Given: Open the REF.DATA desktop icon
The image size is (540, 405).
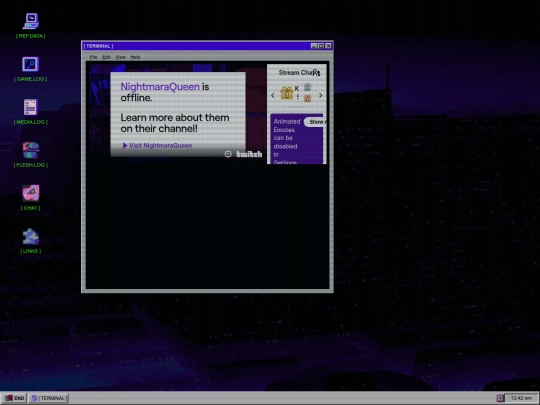Looking at the screenshot, I should click(x=31, y=25).
